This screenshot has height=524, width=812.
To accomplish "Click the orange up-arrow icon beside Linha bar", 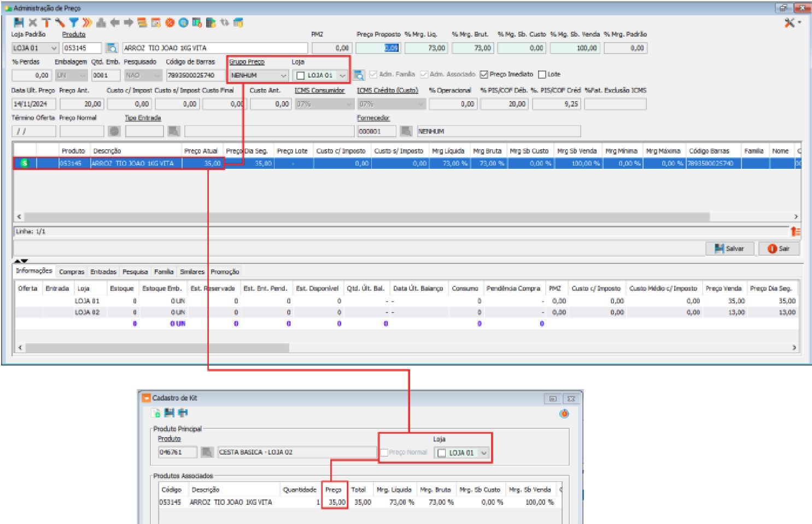I will click(795, 232).
